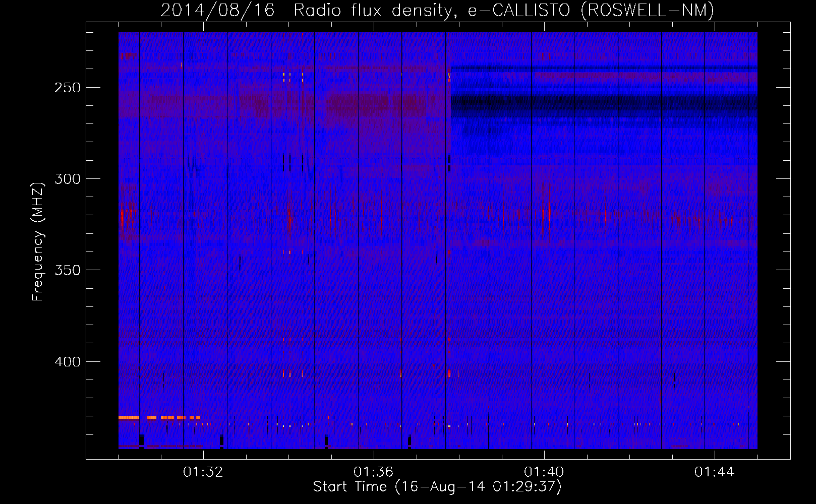Click the '01:40' time axis label
This screenshot has height=504, width=816.
click(x=544, y=472)
